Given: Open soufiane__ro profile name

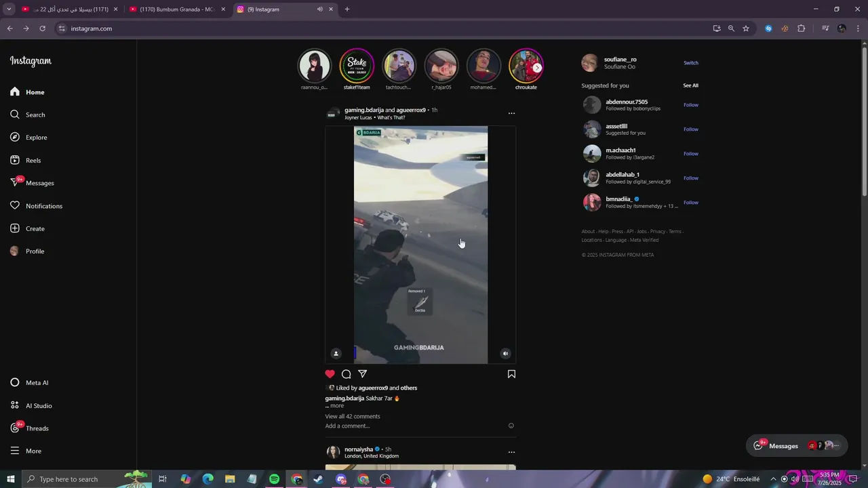Looking at the screenshot, I should coord(620,60).
